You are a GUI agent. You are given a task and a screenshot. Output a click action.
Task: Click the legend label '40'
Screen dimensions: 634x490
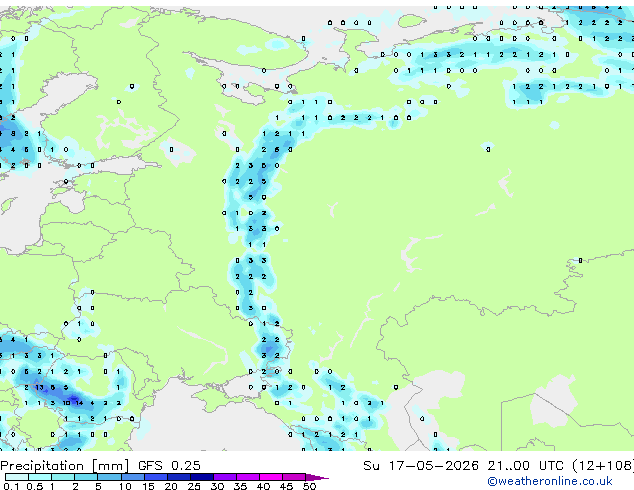tap(264, 486)
